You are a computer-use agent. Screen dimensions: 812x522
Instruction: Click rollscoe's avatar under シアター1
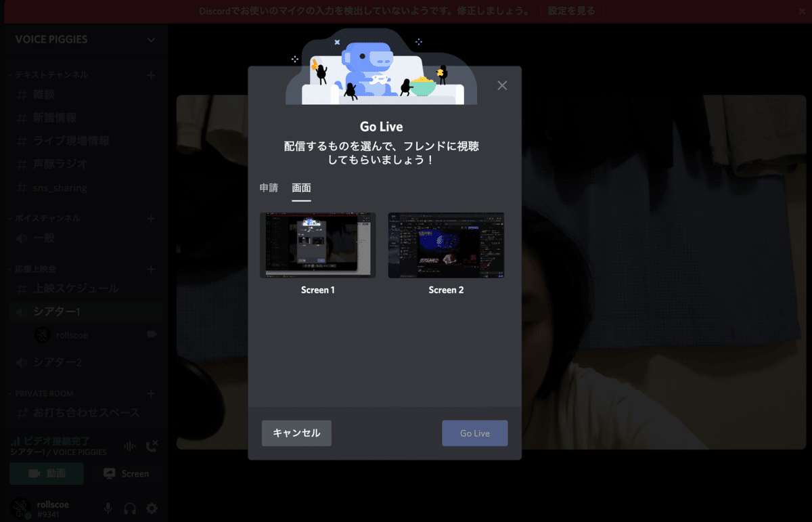tap(41, 334)
